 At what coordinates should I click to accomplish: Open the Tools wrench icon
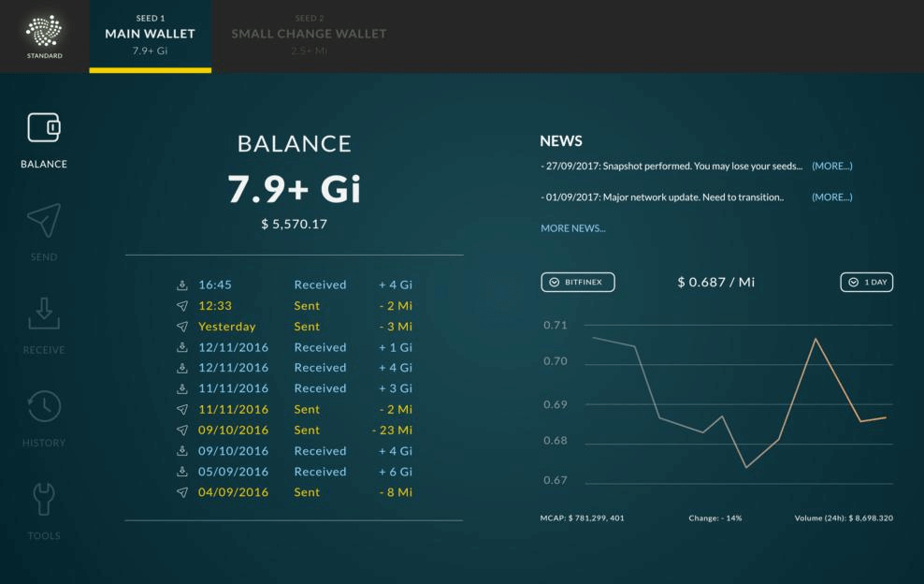click(44, 499)
